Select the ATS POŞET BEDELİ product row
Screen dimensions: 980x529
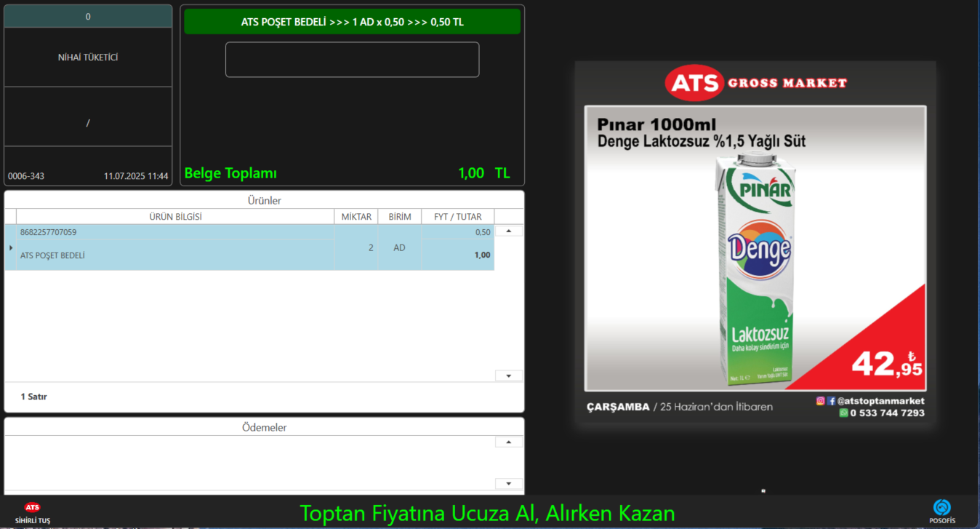click(x=249, y=247)
